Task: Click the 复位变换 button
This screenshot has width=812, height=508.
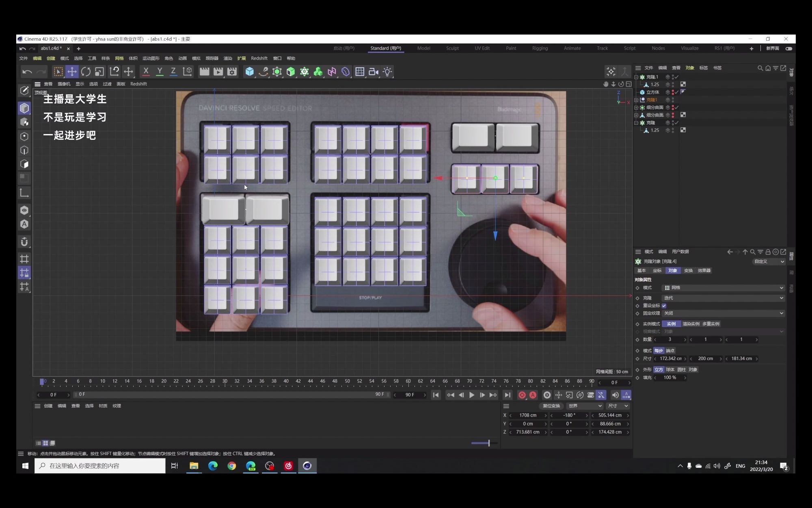Action: [x=551, y=406]
